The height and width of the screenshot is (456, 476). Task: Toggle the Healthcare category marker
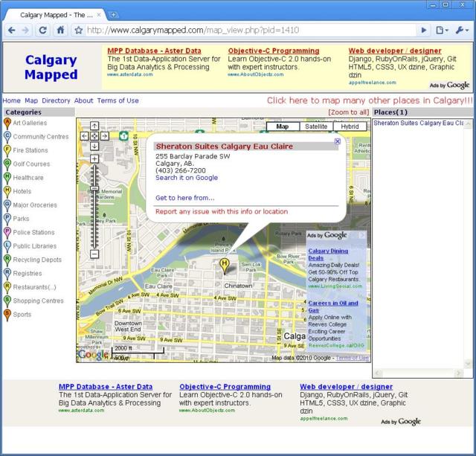coord(7,178)
